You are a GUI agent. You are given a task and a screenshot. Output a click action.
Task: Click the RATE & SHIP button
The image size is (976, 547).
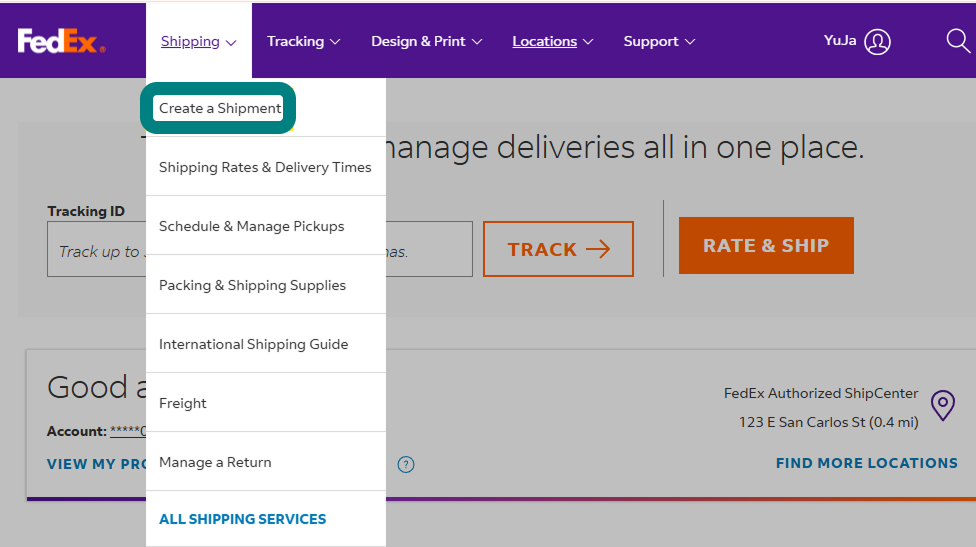[x=766, y=245]
